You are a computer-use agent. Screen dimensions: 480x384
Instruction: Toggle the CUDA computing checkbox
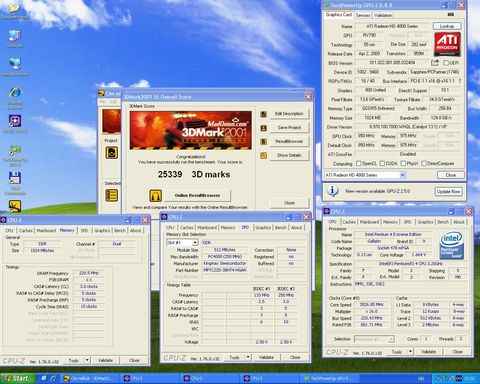pyautogui.click(x=382, y=163)
